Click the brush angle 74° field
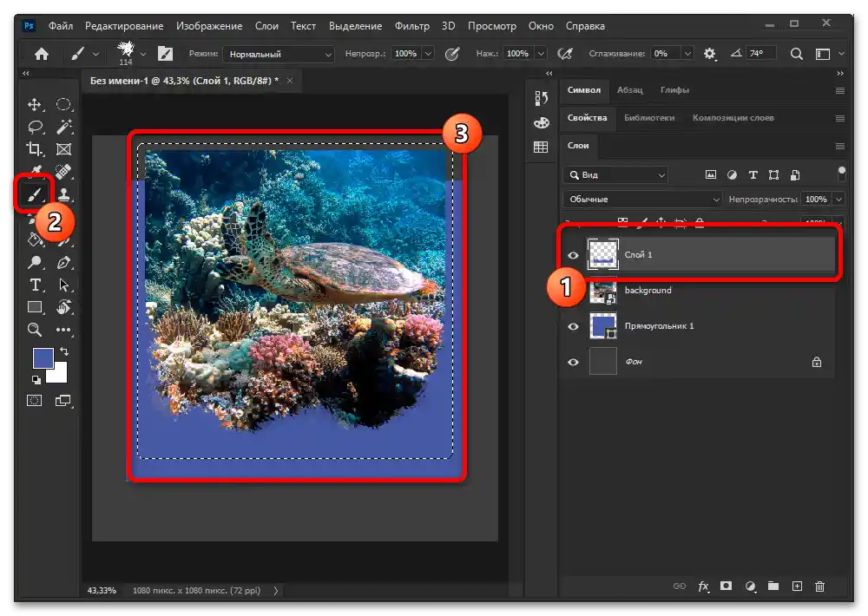868x616 pixels. click(761, 54)
